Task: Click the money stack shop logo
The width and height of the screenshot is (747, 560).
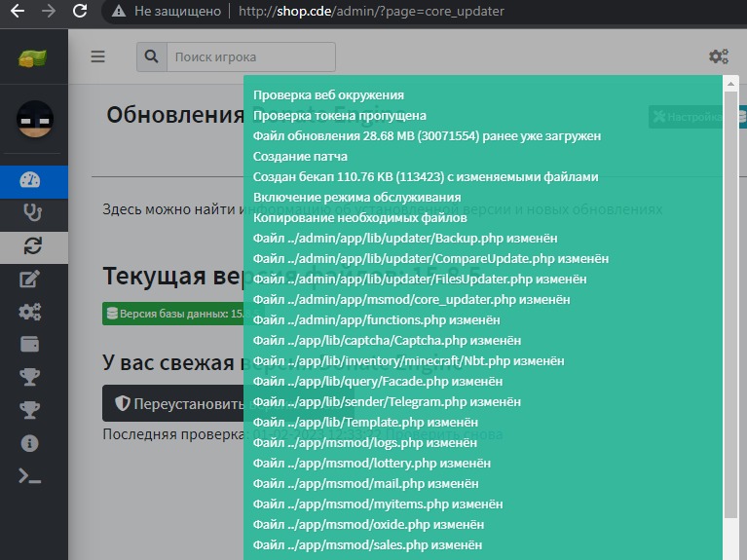Action: tap(32, 57)
